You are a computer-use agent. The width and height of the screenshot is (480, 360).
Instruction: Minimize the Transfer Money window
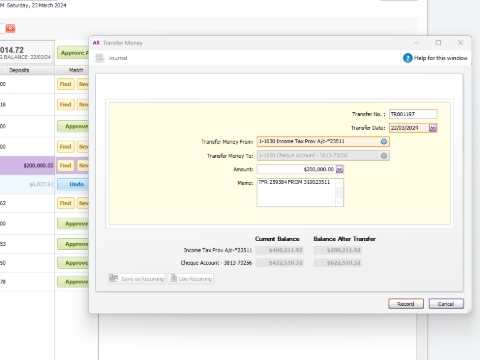[416, 43]
